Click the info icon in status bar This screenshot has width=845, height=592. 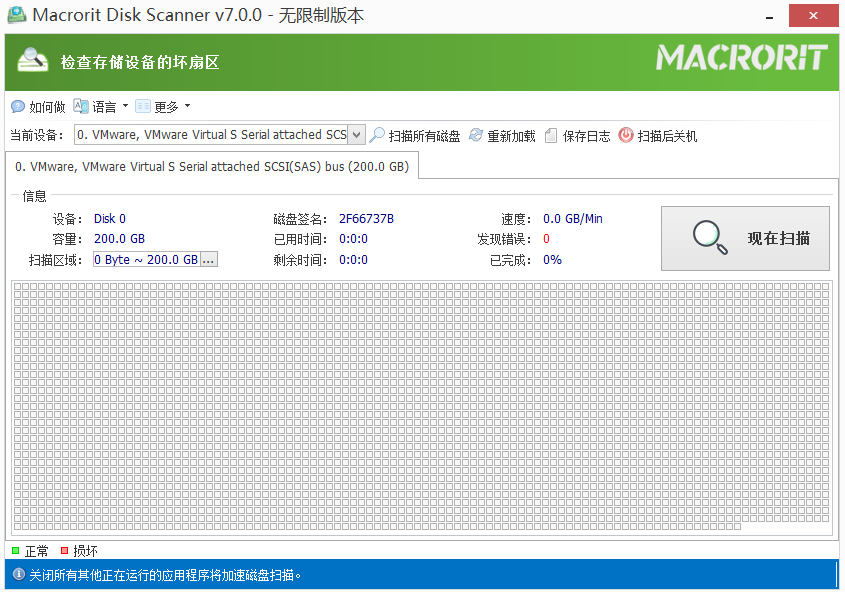[19, 574]
